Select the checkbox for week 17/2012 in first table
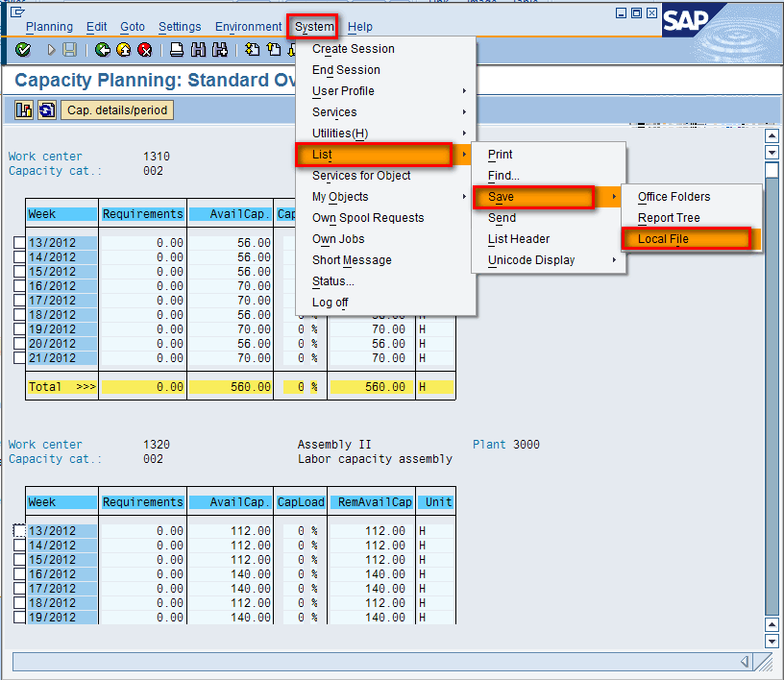The width and height of the screenshot is (784, 680). pos(20,301)
